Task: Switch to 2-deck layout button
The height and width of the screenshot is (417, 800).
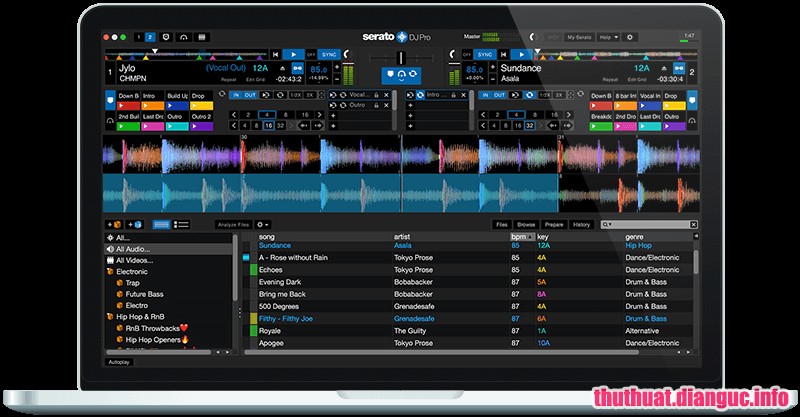Action: click(150, 37)
